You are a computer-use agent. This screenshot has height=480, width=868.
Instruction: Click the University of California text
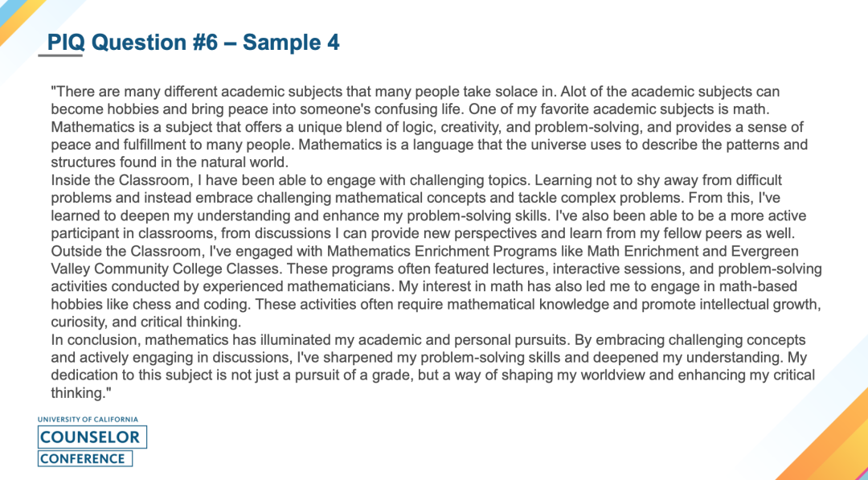(x=88, y=420)
